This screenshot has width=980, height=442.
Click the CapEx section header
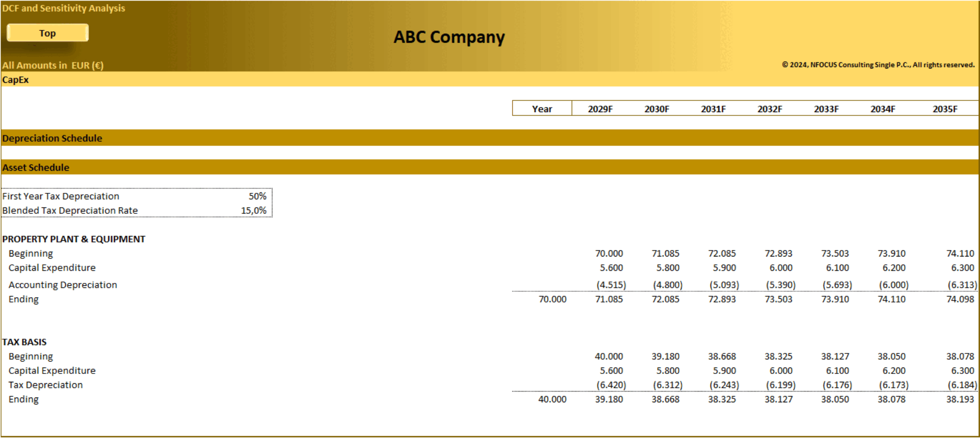pyautogui.click(x=16, y=80)
